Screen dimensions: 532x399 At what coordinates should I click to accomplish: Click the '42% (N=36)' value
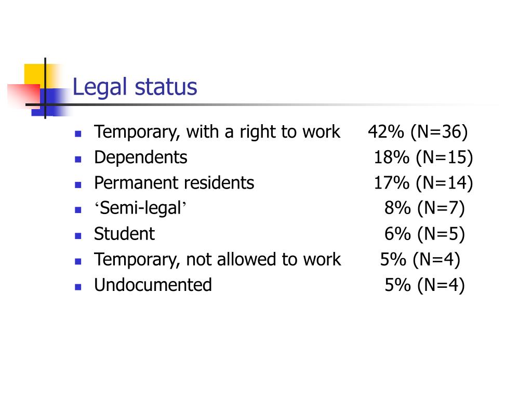coord(418,132)
